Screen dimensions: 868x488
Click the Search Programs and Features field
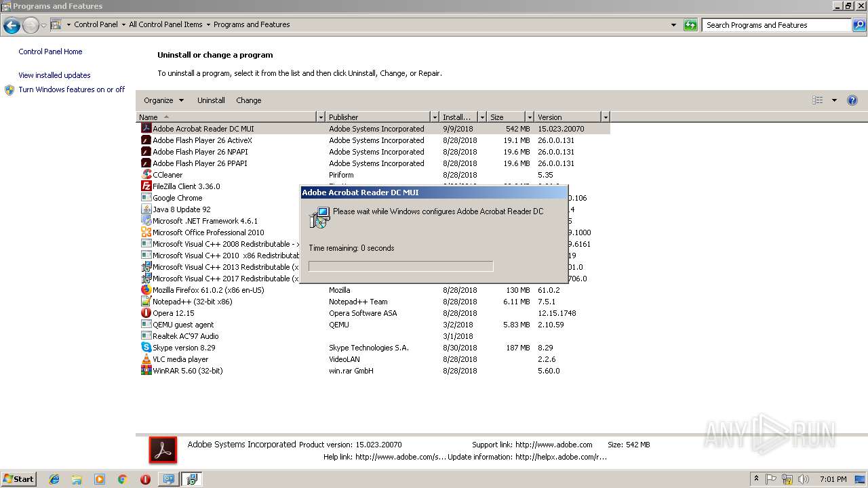(776, 25)
